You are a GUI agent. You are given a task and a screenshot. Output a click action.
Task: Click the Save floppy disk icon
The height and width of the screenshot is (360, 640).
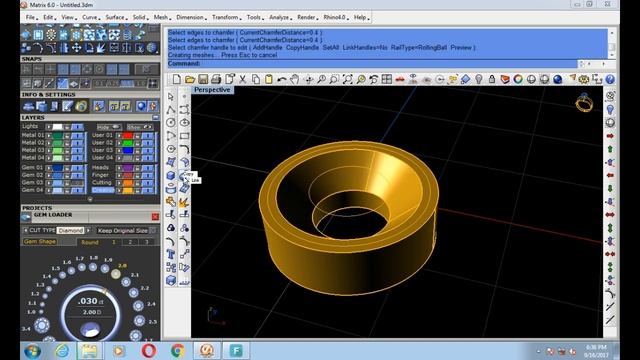203,79
